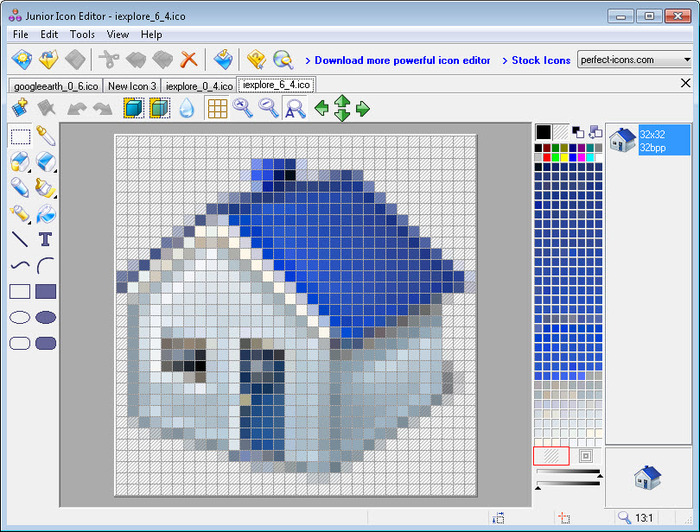The width and height of the screenshot is (700, 532).
Task: Select the Line tool
Action: click(20, 239)
